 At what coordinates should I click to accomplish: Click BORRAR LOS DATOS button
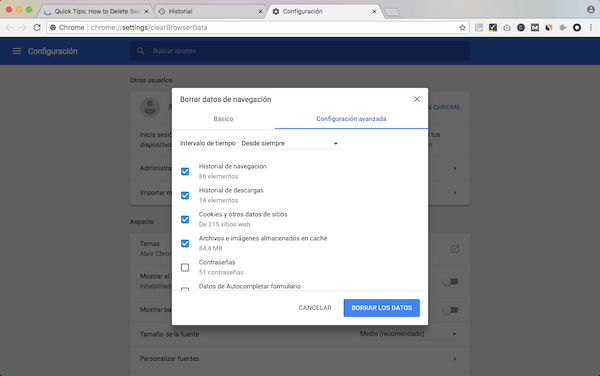click(382, 308)
